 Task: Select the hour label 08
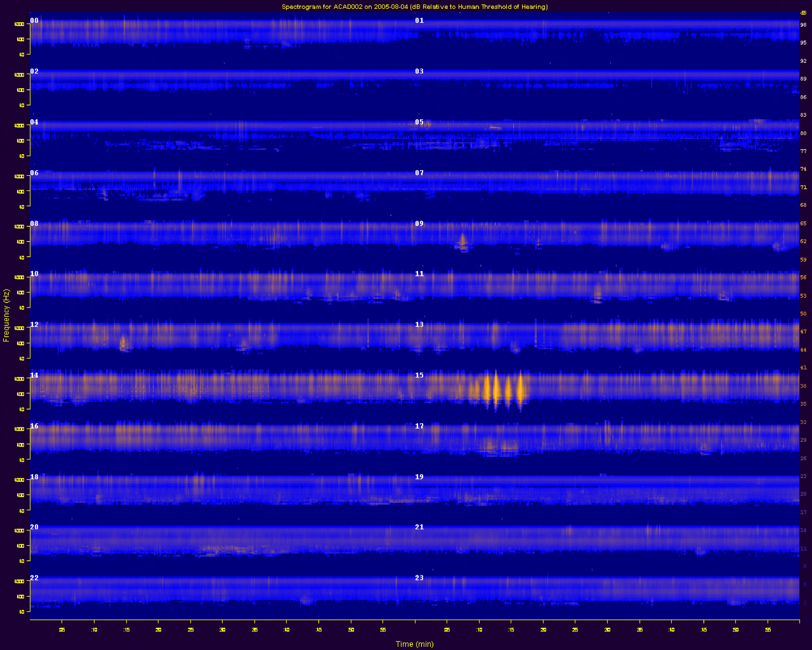tap(34, 223)
